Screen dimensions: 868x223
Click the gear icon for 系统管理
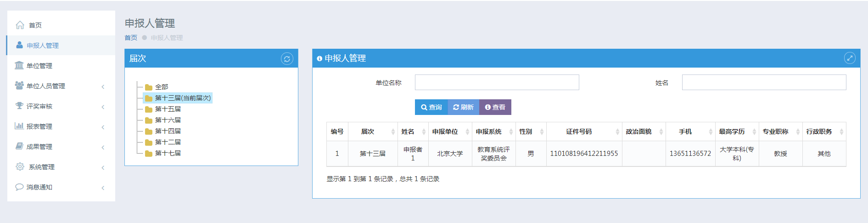coord(20,166)
